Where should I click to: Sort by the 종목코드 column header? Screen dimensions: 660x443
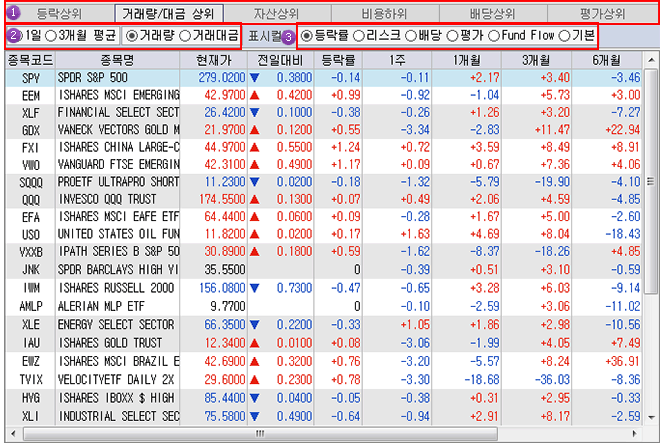[x=30, y=61]
